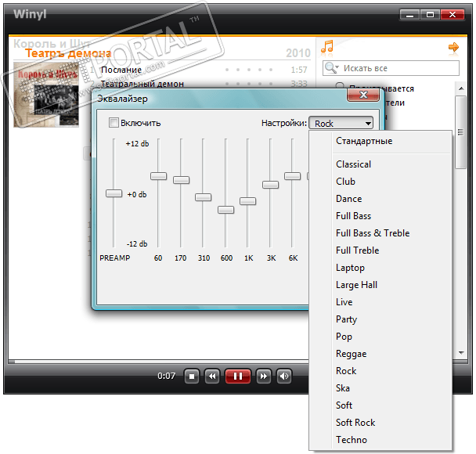Minimize the Winyl window
This screenshot has width=476, height=454.
pos(409,14)
